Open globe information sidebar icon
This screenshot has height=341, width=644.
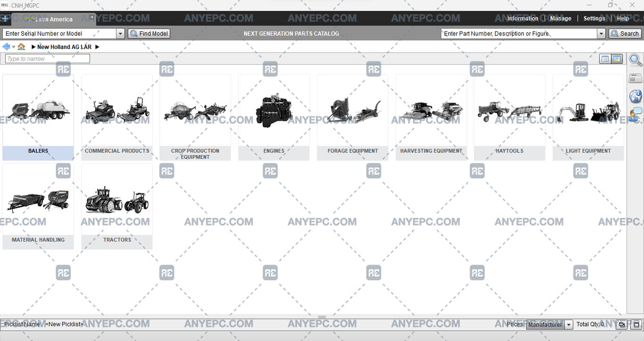pyautogui.click(x=636, y=96)
